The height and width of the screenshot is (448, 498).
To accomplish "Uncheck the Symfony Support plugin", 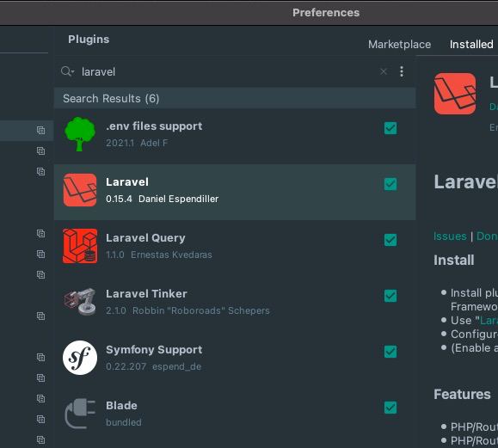I will [390, 352].
